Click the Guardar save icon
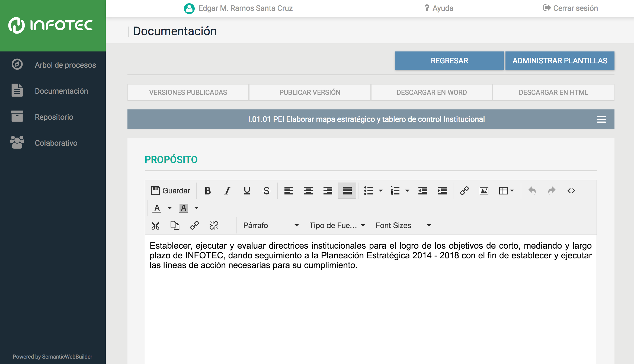 tap(155, 191)
